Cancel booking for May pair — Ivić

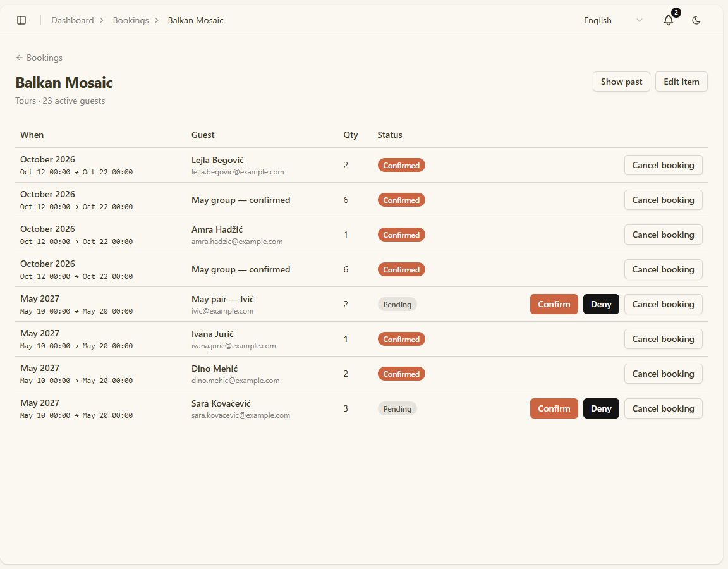coord(663,304)
